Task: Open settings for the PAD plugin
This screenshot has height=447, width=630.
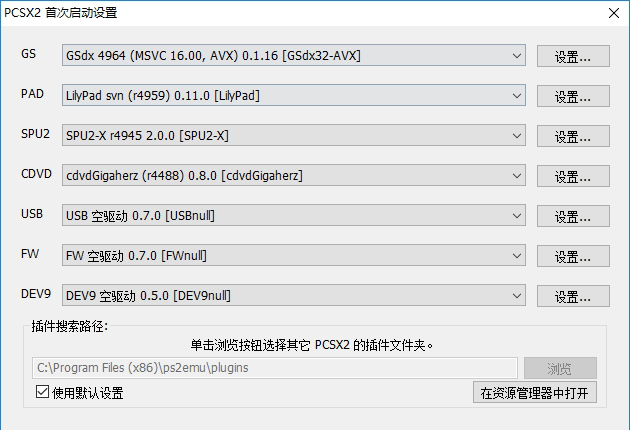Action: tap(573, 96)
